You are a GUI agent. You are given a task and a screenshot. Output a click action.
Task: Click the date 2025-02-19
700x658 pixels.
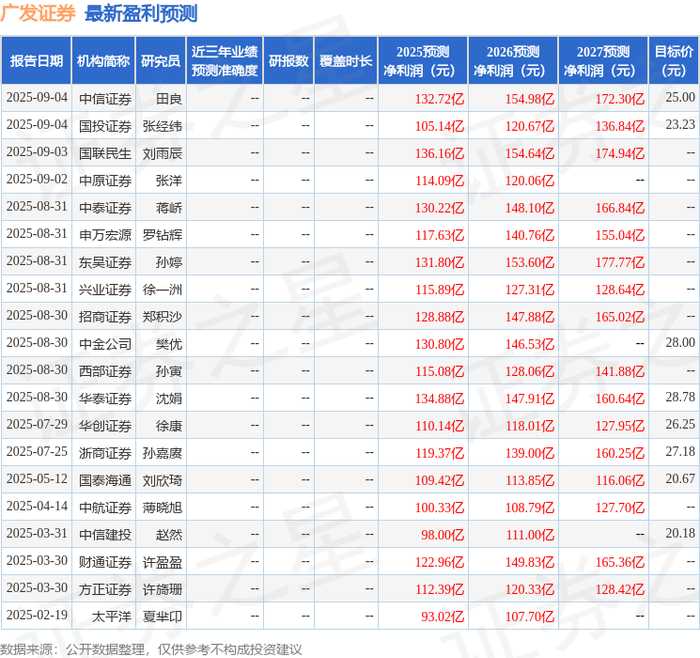(x=37, y=615)
